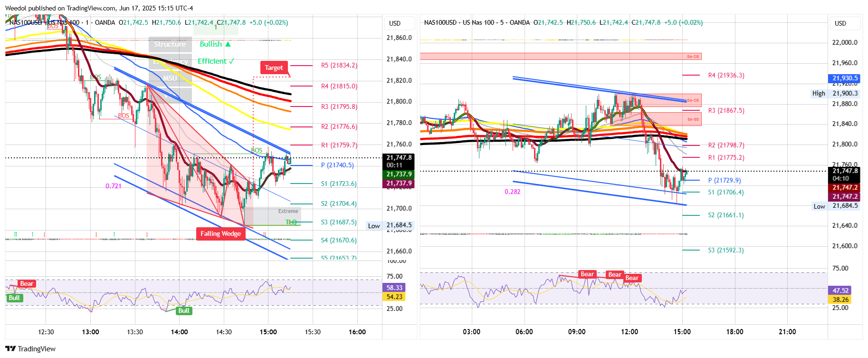The image size is (868, 358).
Task: Click the 16:00 time label
Action: point(357,332)
